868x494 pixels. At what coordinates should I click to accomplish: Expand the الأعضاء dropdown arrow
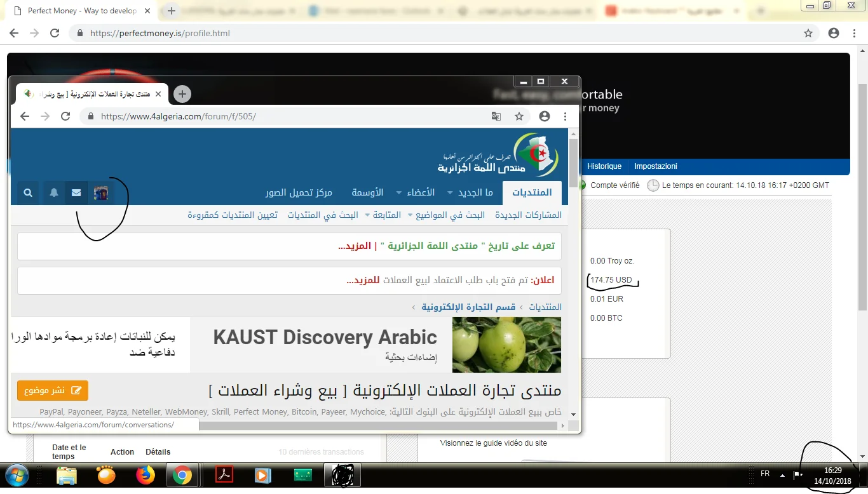tap(399, 193)
